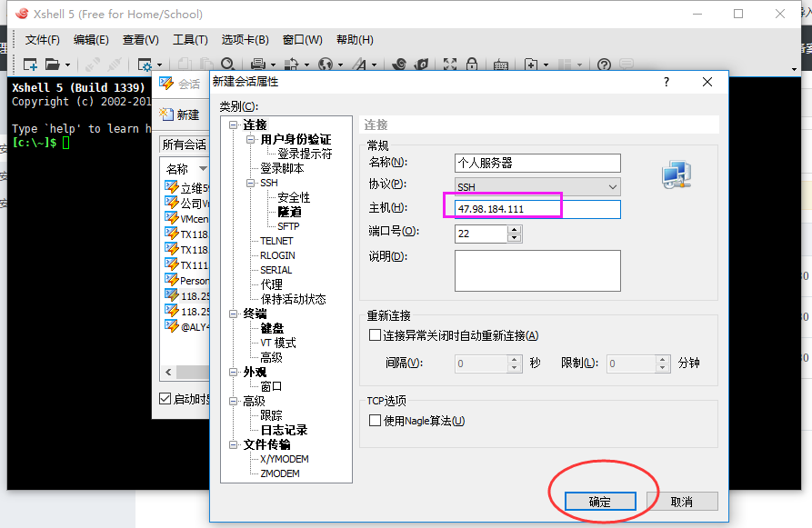Screen dimensions: 812x528
Task: Enable 使用Nagle算法 checkbox
Action: click(x=375, y=421)
